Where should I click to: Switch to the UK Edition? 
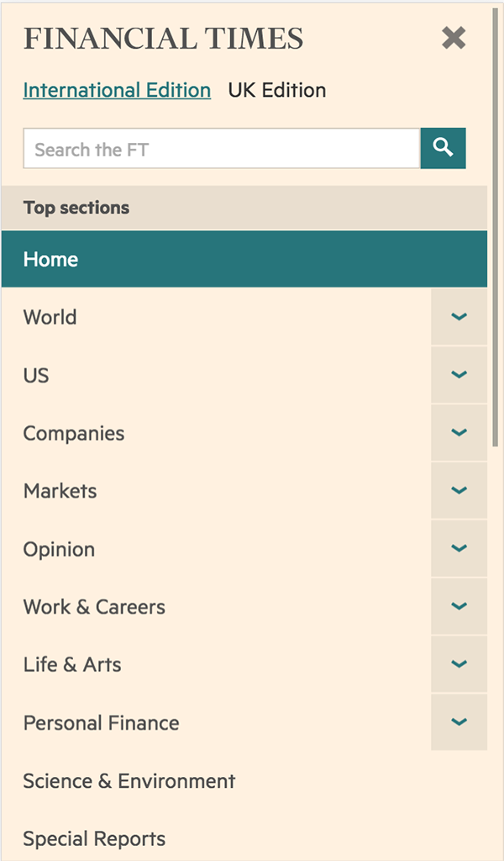pyautogui.click(x=278, y=90)
